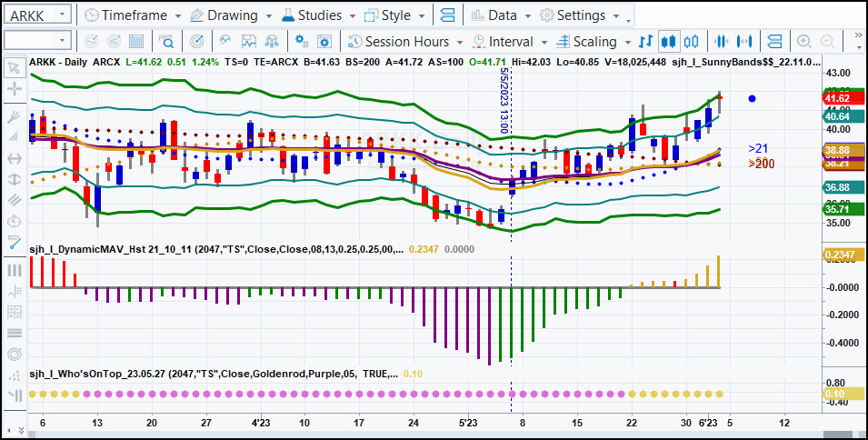Select the vertical expand arrows tool
Viewport: 868px width, 440px height.
coord(14,180)
